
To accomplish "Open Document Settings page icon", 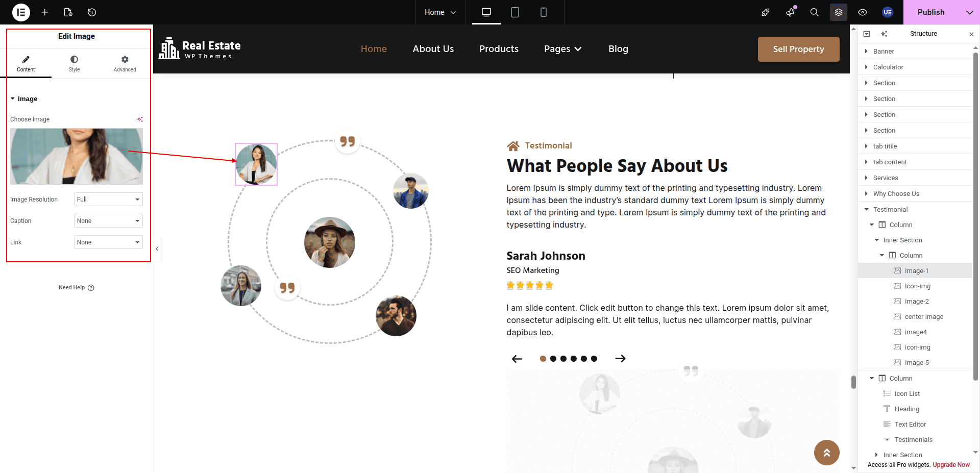I will tap(68, 12).
